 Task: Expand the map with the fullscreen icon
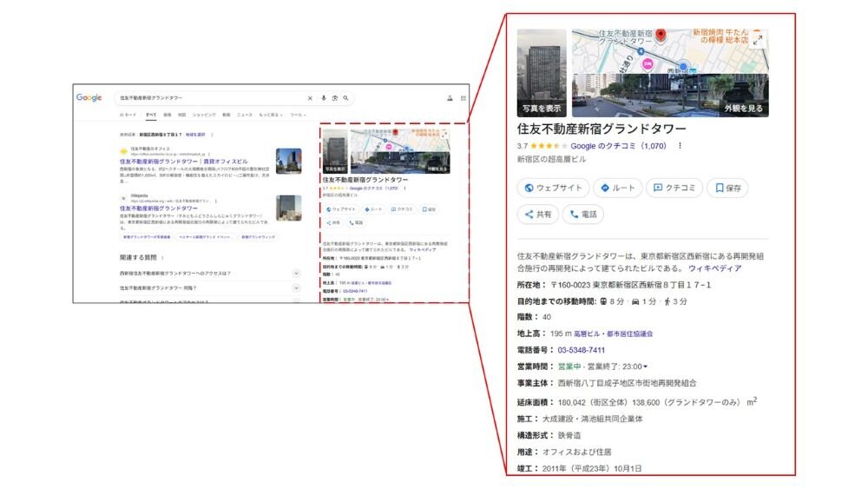click(x=758, y=39)
